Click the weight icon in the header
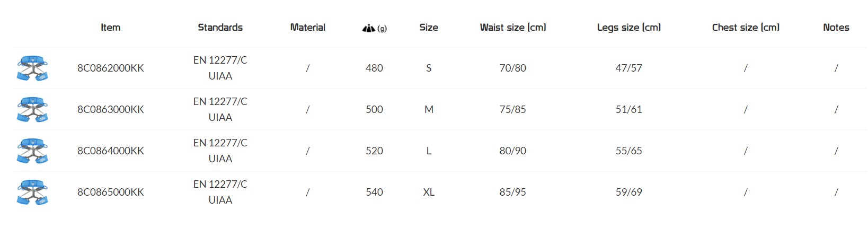This screenshot has width=868, height=227. [369, 28]
